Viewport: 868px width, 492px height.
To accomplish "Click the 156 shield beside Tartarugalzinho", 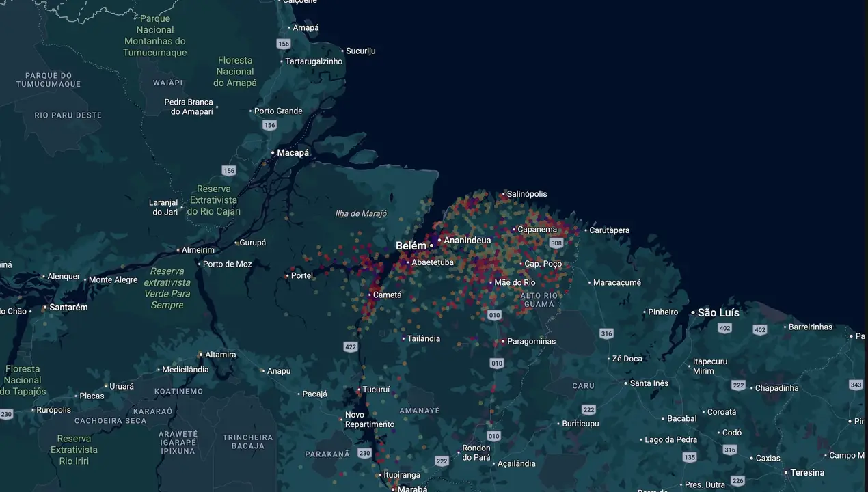I will click(x=284, y=44).
